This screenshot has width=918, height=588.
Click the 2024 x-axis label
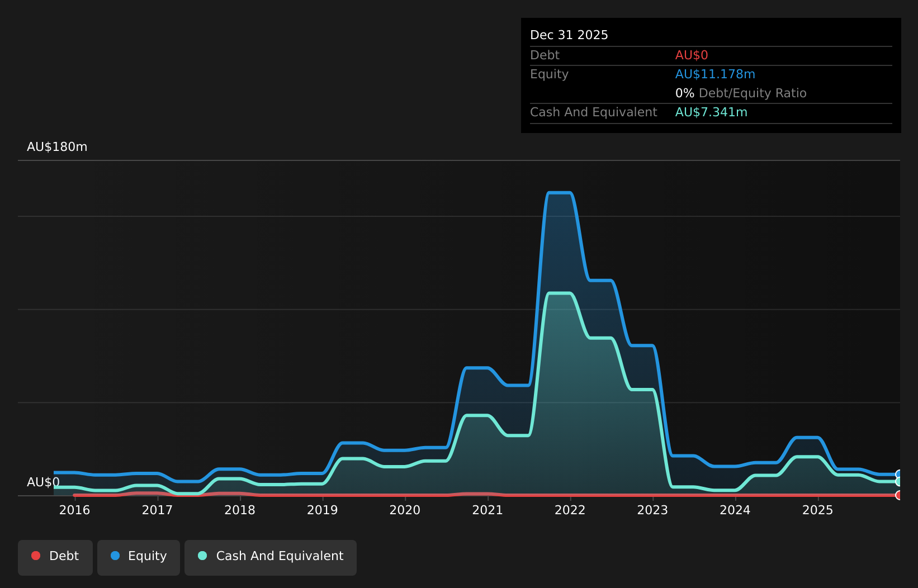pyautogui.click(x=735, y=510)
